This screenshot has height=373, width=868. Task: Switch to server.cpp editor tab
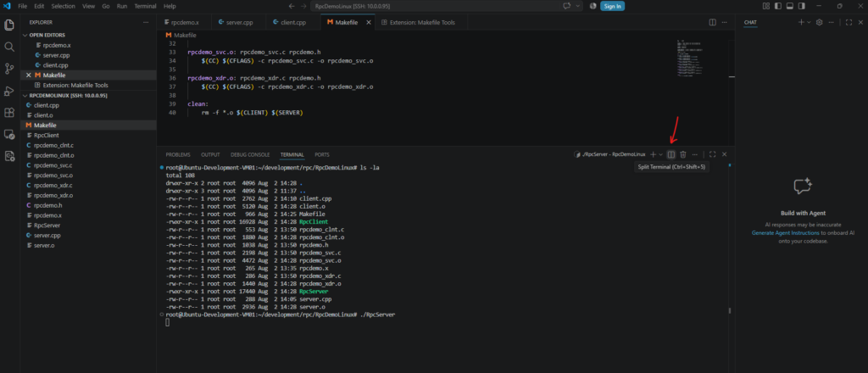pos(236,22)
